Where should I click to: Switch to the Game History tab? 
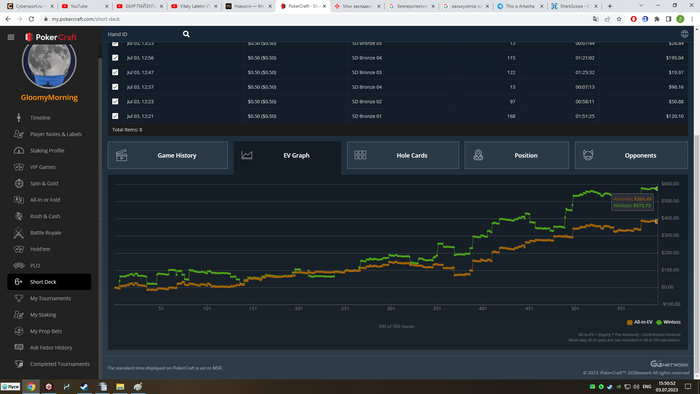(x=168, y=155)
